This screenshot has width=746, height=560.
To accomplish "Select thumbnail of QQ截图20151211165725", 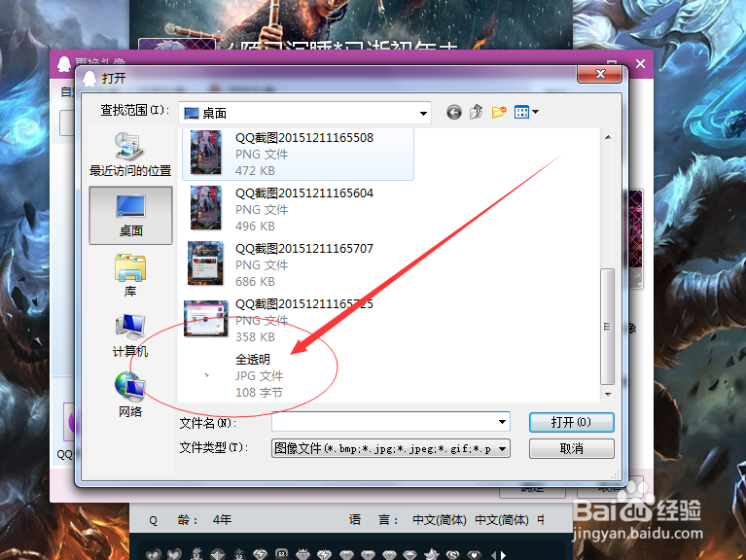I will tap(206, 318).
